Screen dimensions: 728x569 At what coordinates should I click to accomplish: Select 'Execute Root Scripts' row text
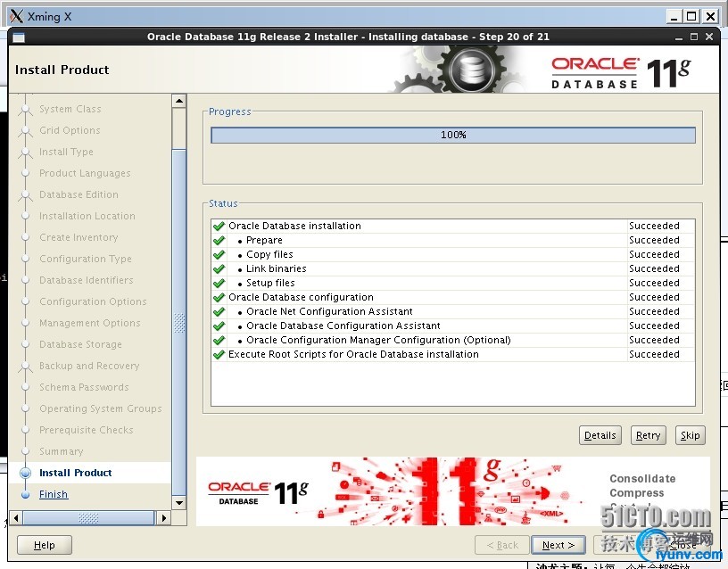[353, 354]
